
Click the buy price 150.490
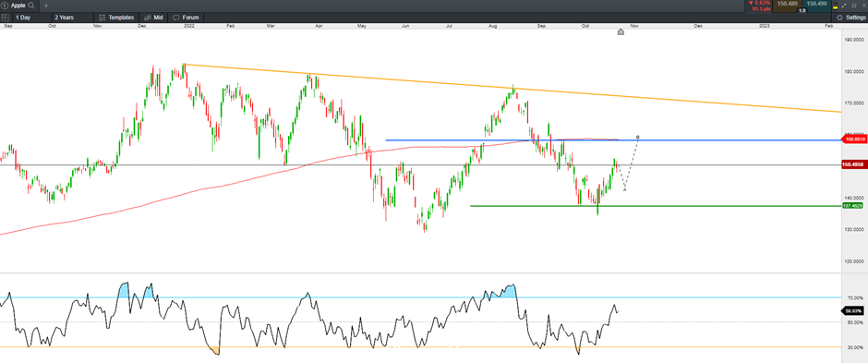pyautogui.click(x=817, y=5)
